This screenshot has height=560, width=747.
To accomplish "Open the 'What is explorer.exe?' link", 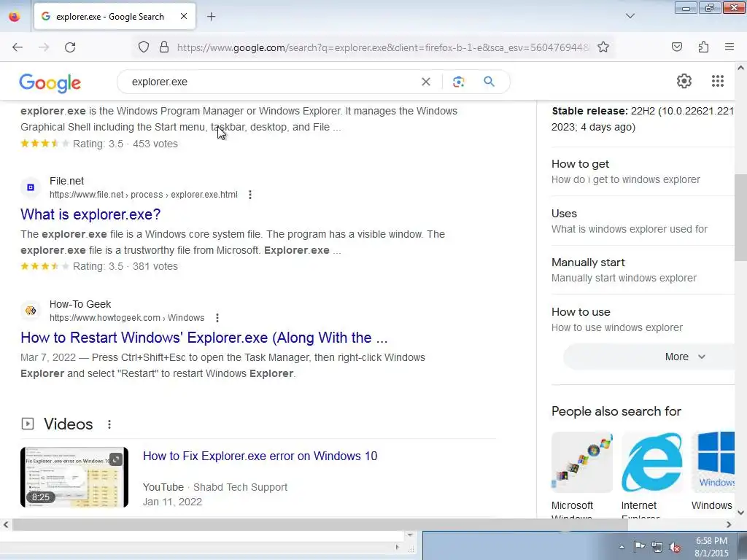I will point(90,214).
